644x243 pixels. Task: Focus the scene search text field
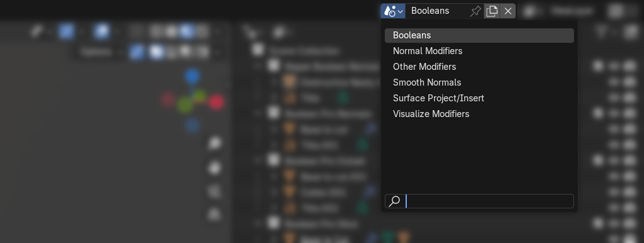coord(489,201)
